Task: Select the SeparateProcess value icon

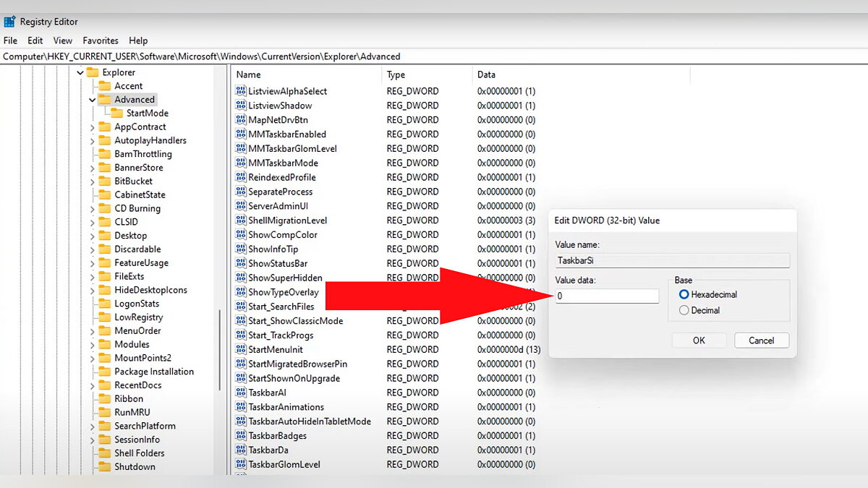Action: tap(242, 192)
